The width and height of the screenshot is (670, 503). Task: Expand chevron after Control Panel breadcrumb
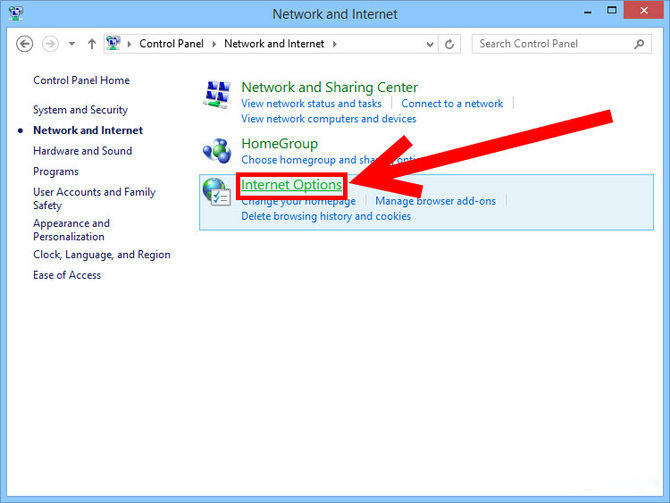(214, 44)
